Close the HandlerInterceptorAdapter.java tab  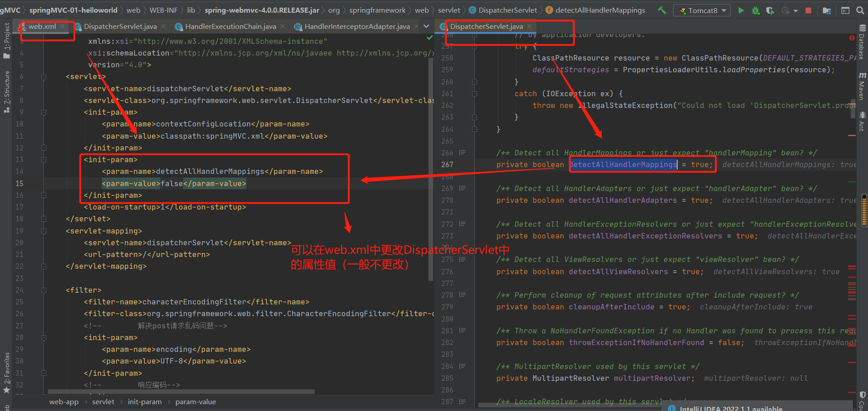coord(416,27)
